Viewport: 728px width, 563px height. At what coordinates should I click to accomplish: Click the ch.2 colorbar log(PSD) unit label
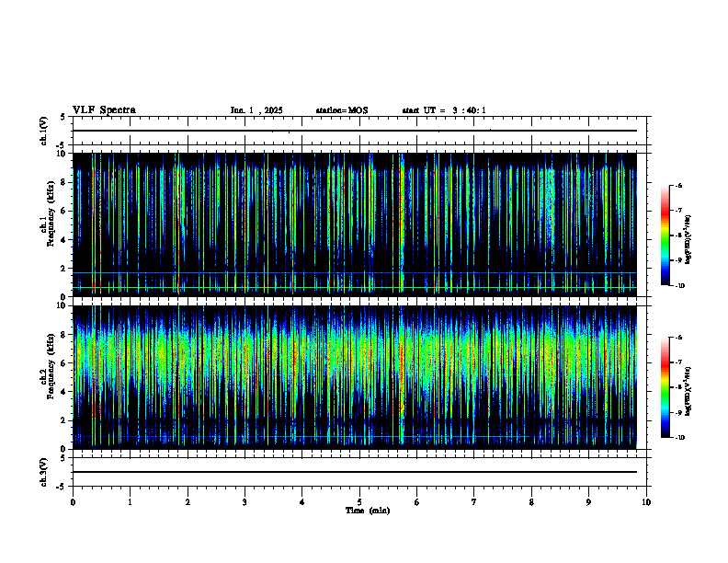[x=688, y=392]
